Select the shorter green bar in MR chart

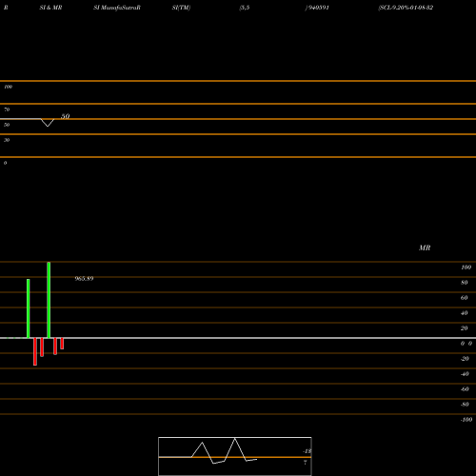(x=29, y=308)
